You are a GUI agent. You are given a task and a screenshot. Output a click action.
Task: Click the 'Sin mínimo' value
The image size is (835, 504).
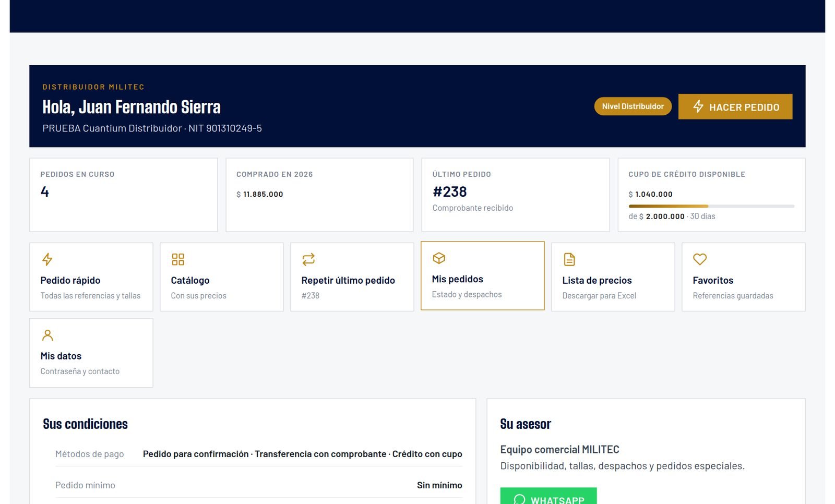point(439,485)
